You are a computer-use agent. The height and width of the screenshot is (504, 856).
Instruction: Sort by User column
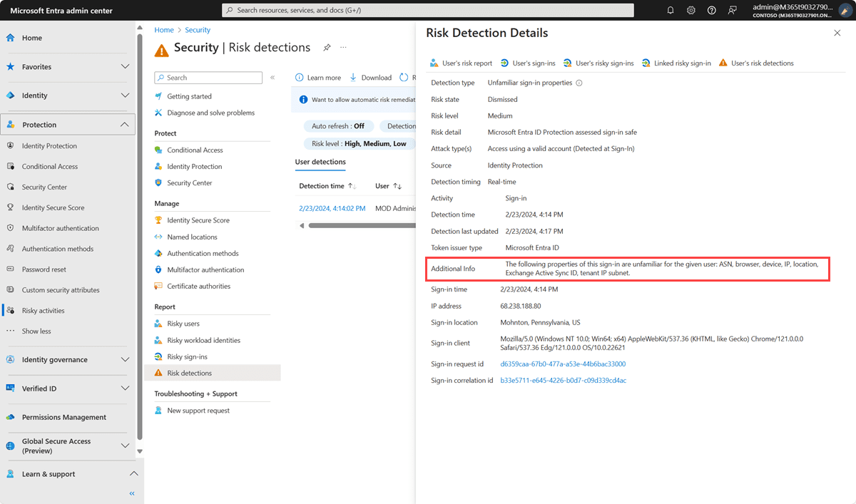pyautogui.click(x=389, y=186)
